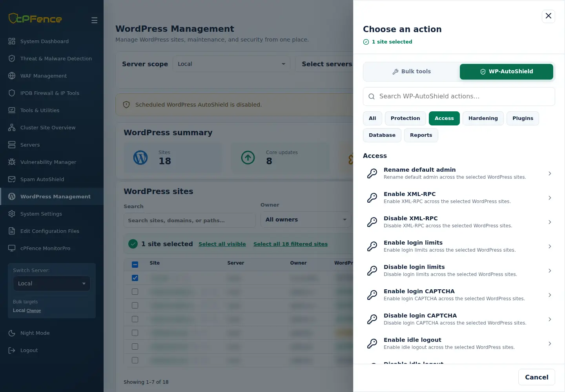Switch to the WP-AutoShield tab
The image size is (565, 392).
click(507, 72)
